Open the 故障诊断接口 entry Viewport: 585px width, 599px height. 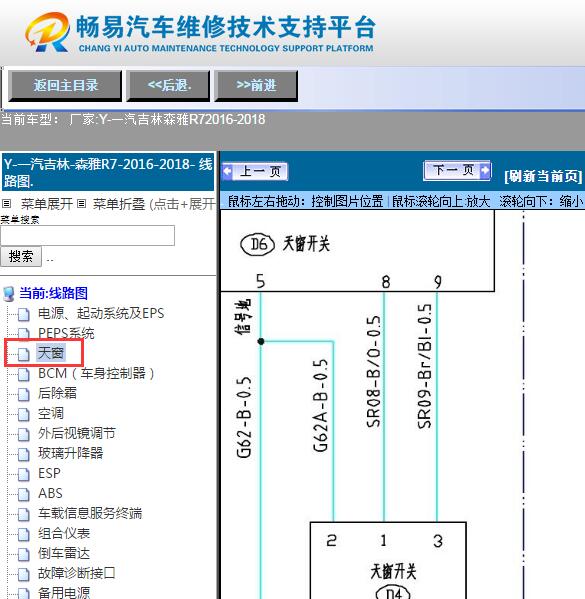pos(76,573)
